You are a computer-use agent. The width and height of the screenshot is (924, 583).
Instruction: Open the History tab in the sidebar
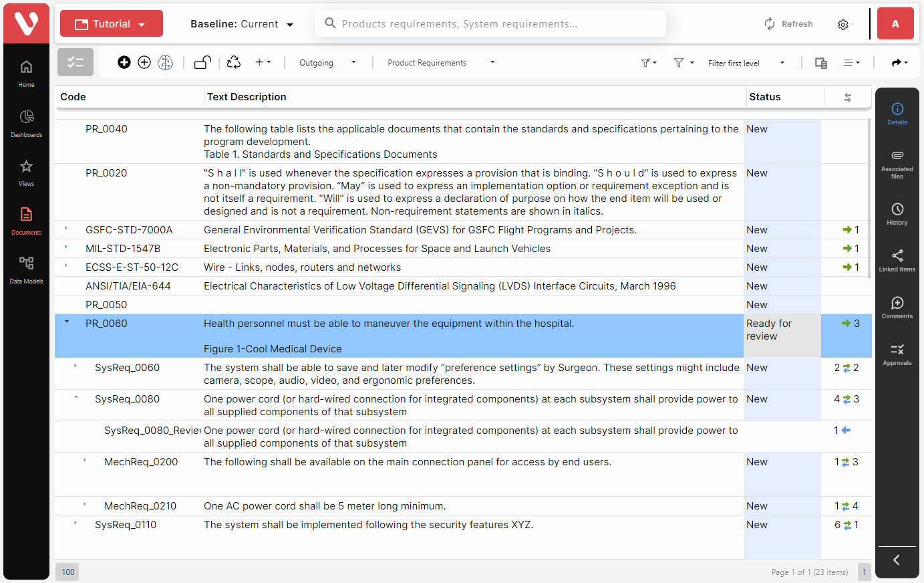coord(897,213)
